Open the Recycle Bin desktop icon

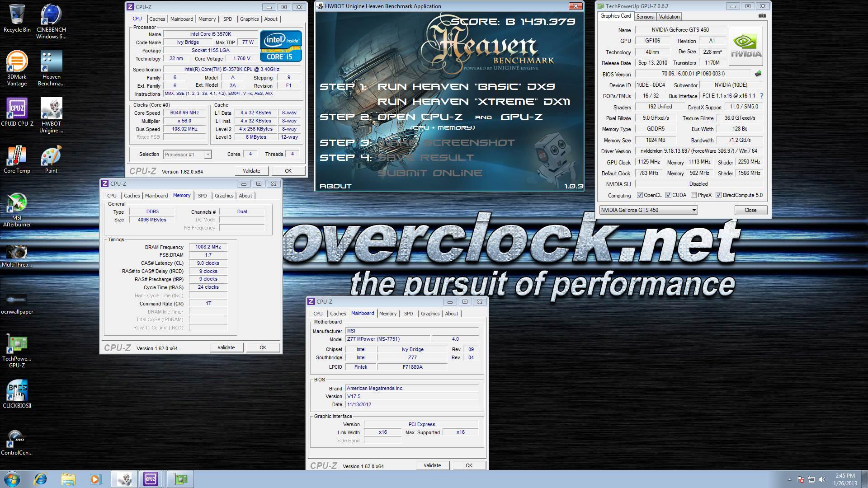[x=17, y=18]
